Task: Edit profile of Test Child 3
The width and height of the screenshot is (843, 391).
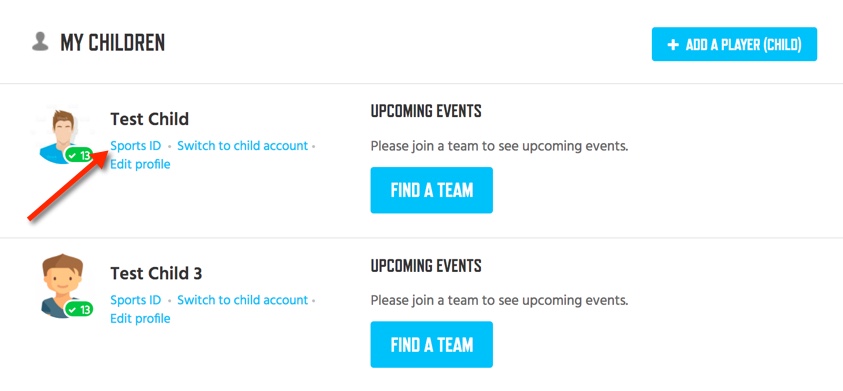Action: point(140,318)
